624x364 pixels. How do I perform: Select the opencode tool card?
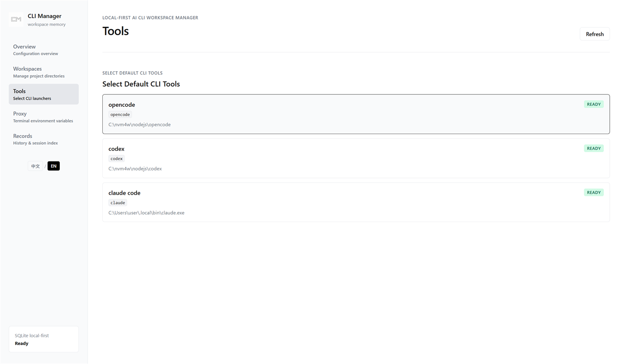coord(356,114)
